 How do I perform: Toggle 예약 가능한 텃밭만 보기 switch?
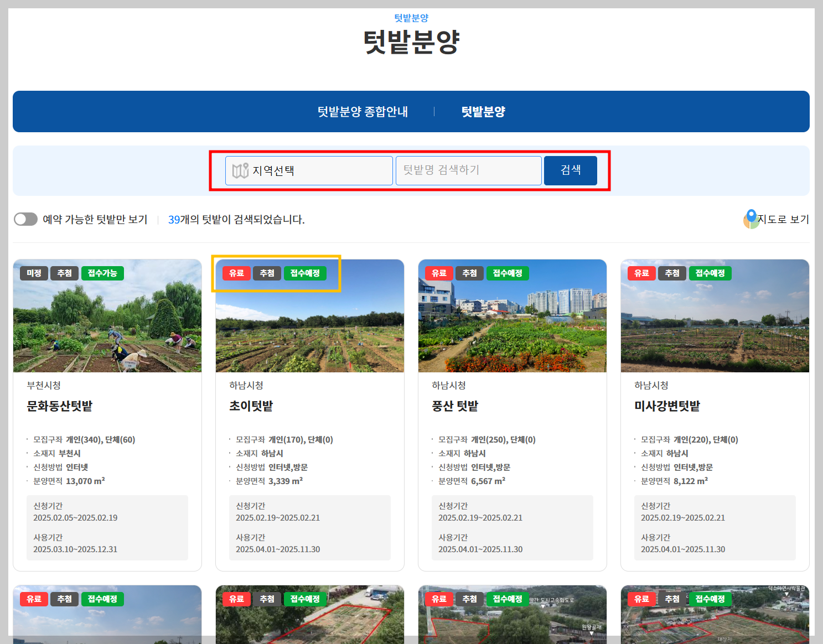tap(25, 219)
